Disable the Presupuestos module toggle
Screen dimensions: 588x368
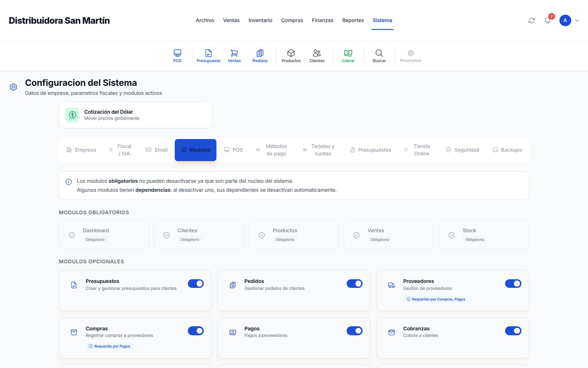pyautogui.click(x=196, y=284)
